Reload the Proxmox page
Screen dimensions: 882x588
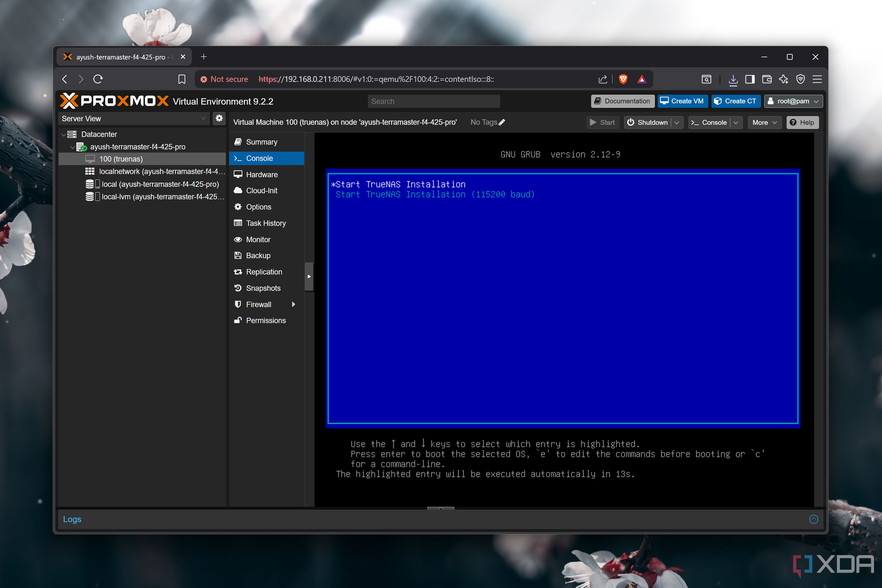pos(98,79)
